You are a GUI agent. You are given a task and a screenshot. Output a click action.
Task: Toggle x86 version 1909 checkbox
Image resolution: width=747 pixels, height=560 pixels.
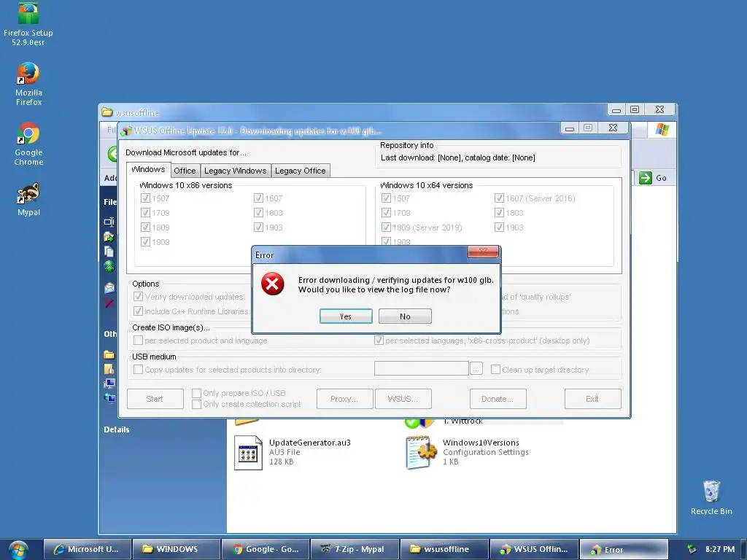click(146, 242)
